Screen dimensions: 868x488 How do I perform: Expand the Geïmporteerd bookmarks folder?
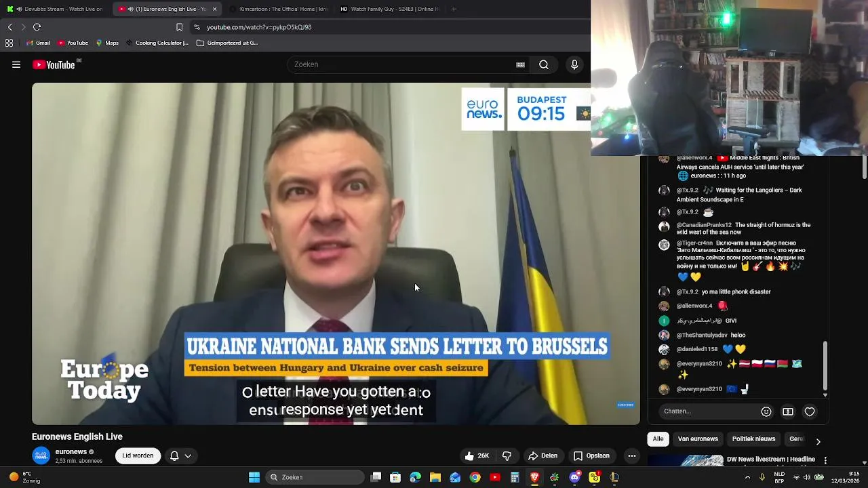tap(227, 43)
